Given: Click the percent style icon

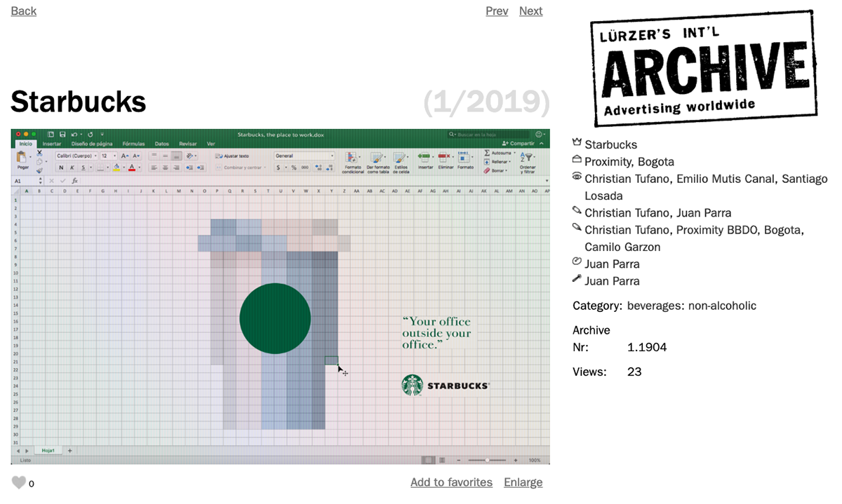Looking at the screenshot, I should [294, 168].
